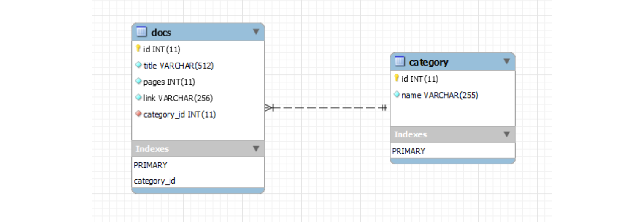
Task: Click the category table title text
Action: point(428,62)
